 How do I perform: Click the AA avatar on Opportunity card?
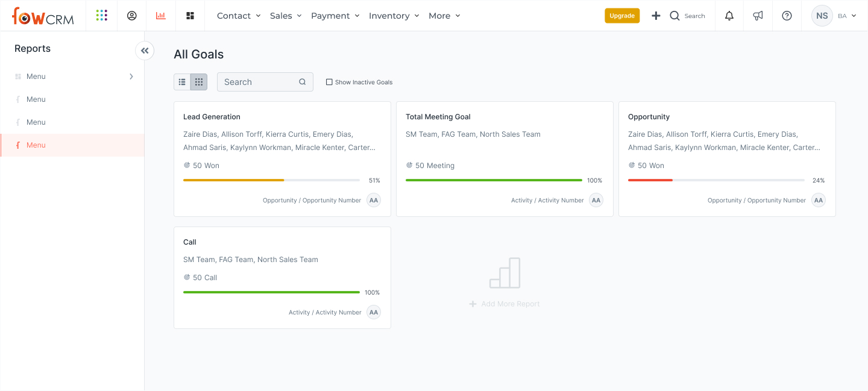[x=819, y=200]
